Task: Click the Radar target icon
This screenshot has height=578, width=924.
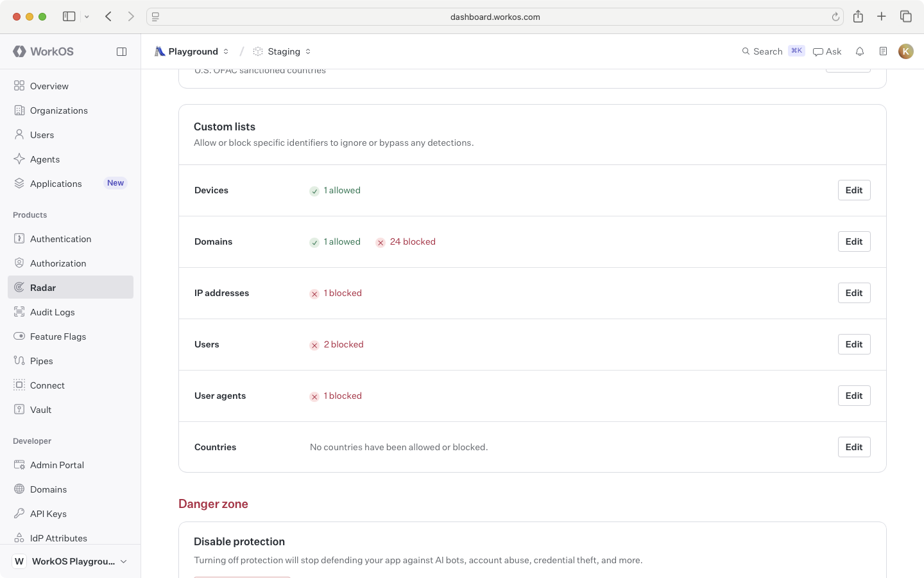Action: (19, 288)
